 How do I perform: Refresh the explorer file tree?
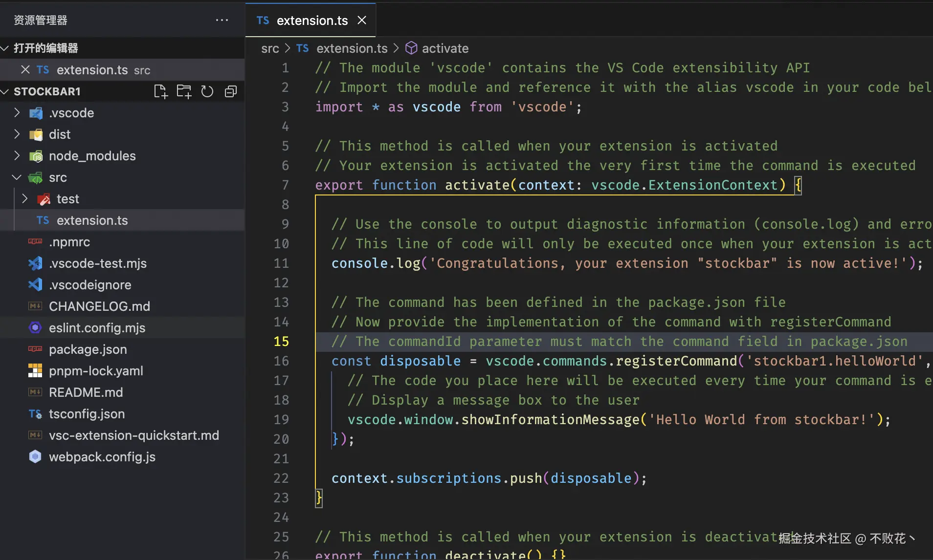pyautogui.click(x=207, y=91)
